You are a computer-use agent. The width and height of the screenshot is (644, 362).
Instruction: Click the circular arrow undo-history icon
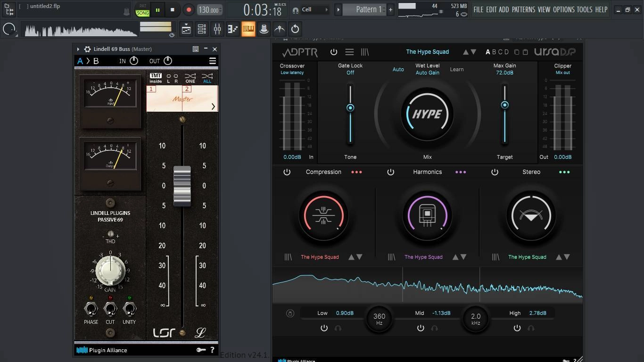click(x=295, y=29)
